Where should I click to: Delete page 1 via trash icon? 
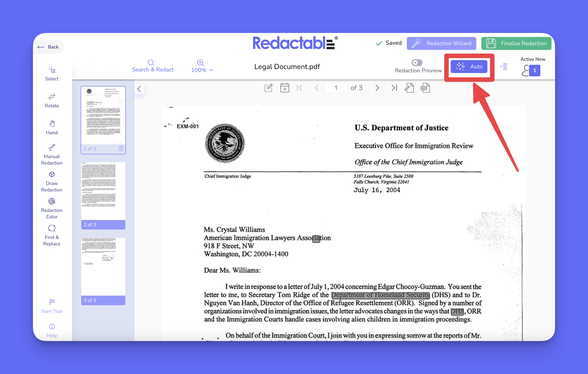click(121, 148)
